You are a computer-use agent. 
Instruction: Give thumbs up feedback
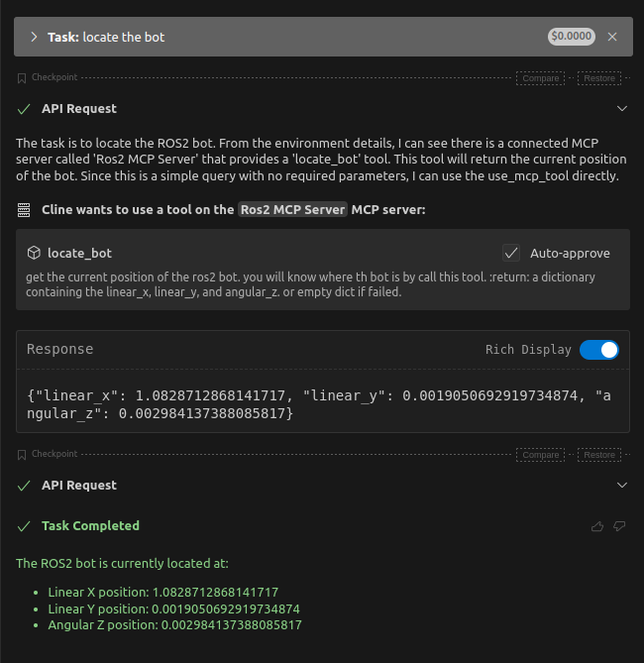[x=597, y=526]
